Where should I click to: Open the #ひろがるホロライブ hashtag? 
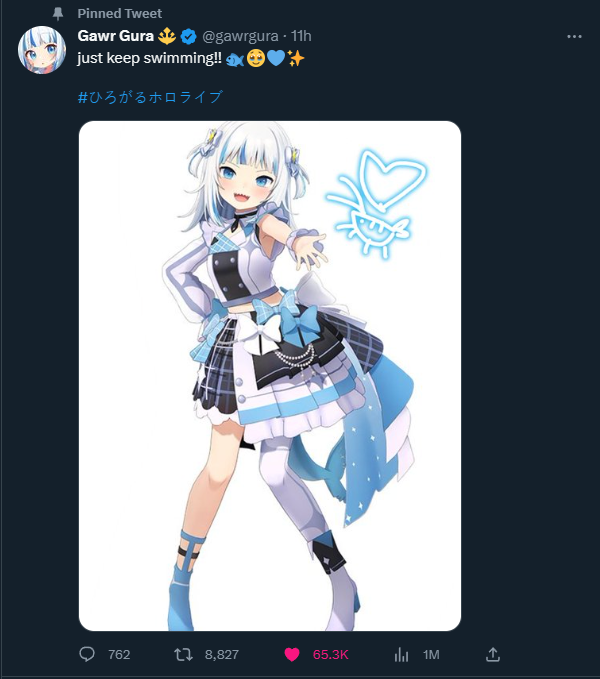point(150,97)
